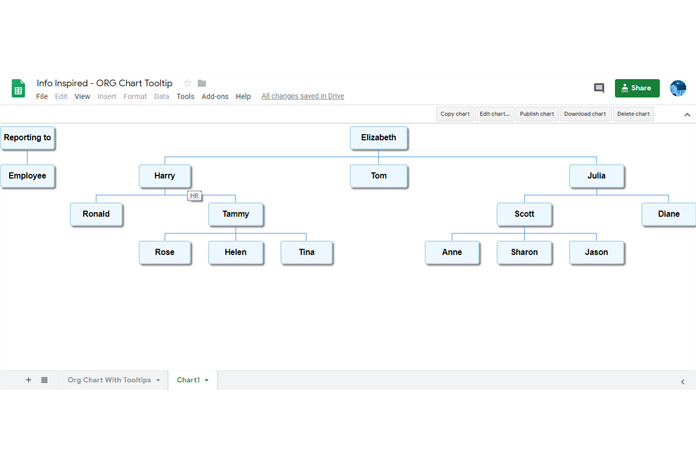
Task: Select the Rose node
Action: [x=165, y=253]
